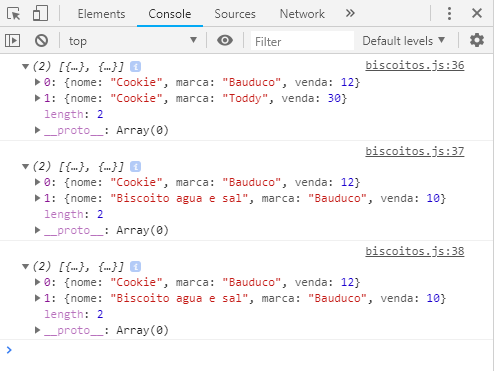Click the info badge on the biscoitos.js:37 array
The image size is (497, 371).
pyautogui.click(x=135, y=166)
